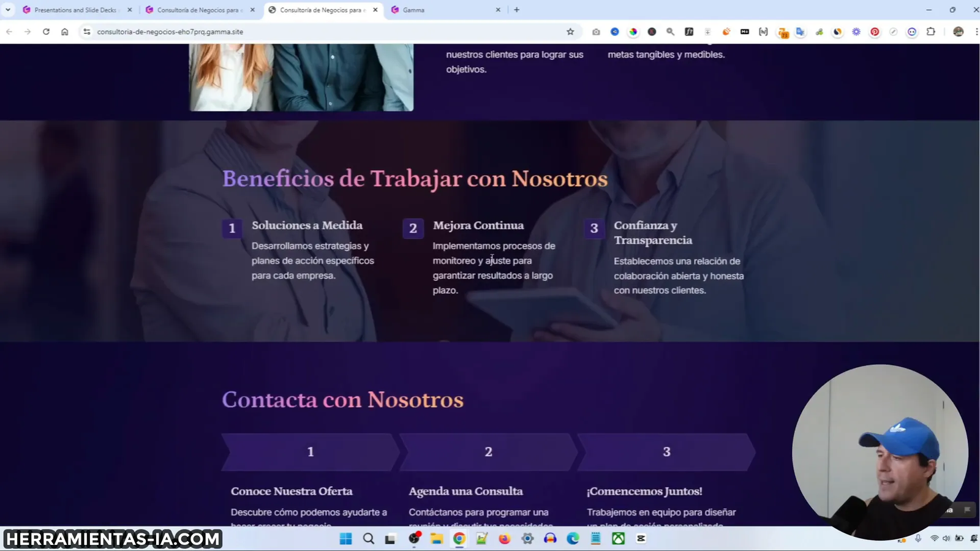Open Windows Search from the taskbar
Viewport: 980px width, 551px height.
368,539
